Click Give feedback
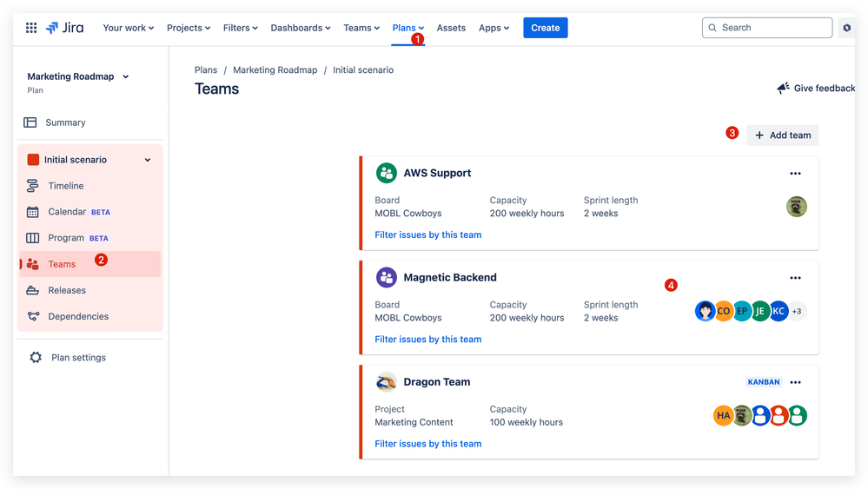 pos(816,88)
